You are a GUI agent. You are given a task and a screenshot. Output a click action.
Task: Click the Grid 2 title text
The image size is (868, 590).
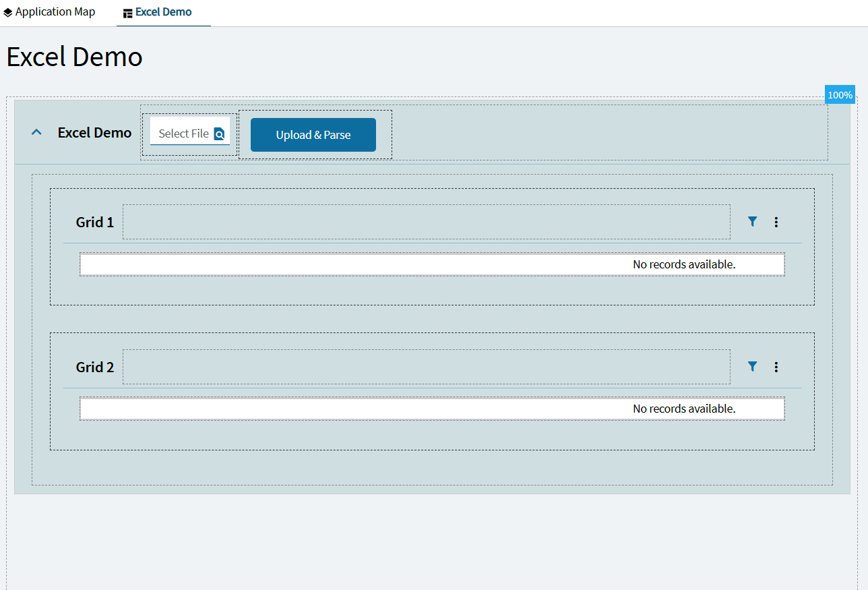(x=95, y=367)
